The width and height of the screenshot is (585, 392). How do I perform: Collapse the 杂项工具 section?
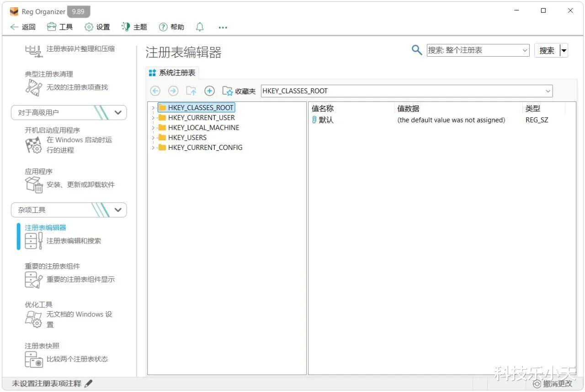click(118, 210)
